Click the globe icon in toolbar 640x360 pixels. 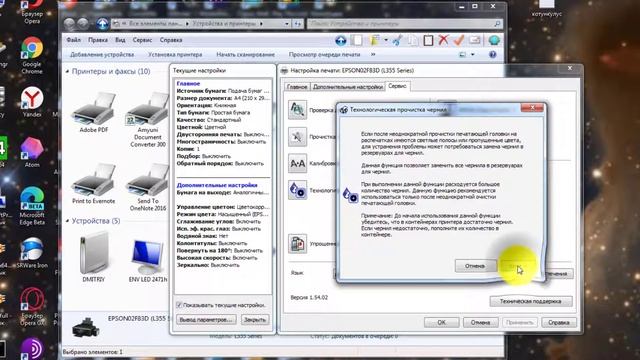click(494, 40)
